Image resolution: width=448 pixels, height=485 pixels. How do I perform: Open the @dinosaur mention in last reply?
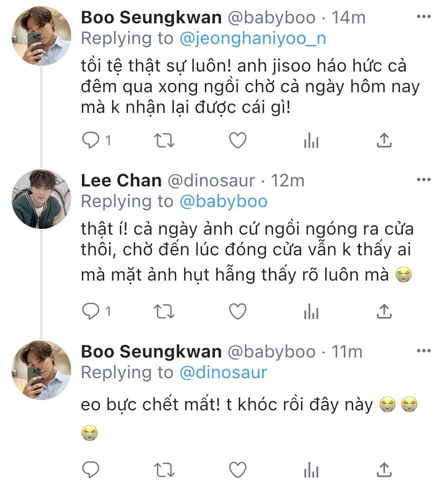(223, 373)
